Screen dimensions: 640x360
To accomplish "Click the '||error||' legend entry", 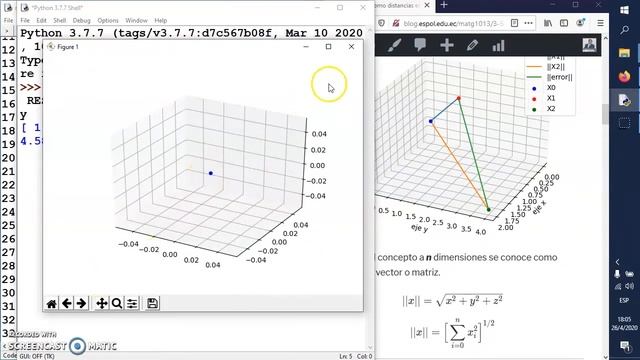I will pyautogui.click(x=559, y=77).
